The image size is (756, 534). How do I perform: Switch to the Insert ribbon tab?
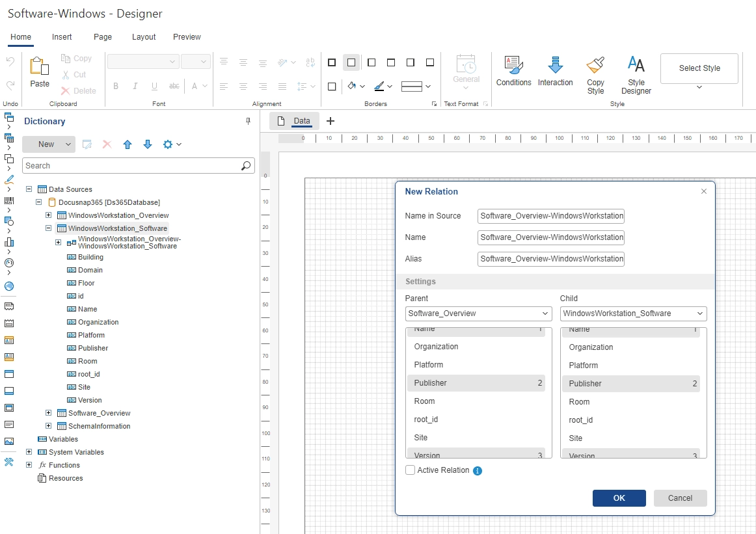(62, 37)
